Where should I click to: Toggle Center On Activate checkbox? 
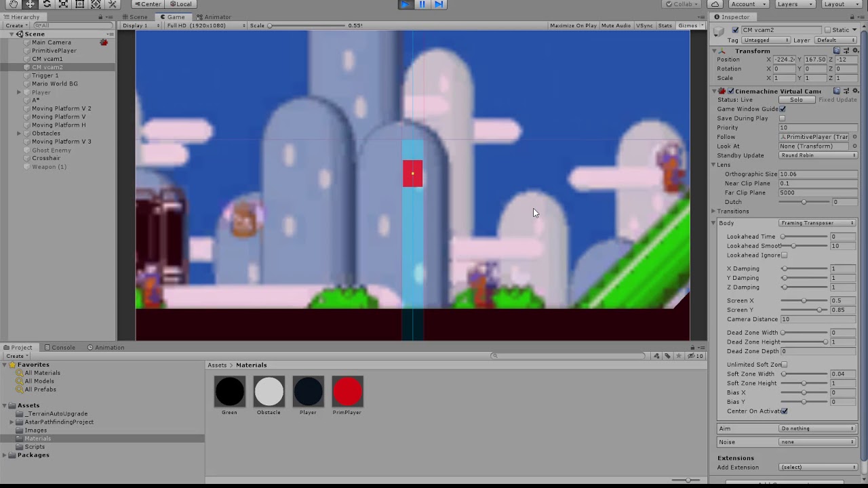(785, 411)
